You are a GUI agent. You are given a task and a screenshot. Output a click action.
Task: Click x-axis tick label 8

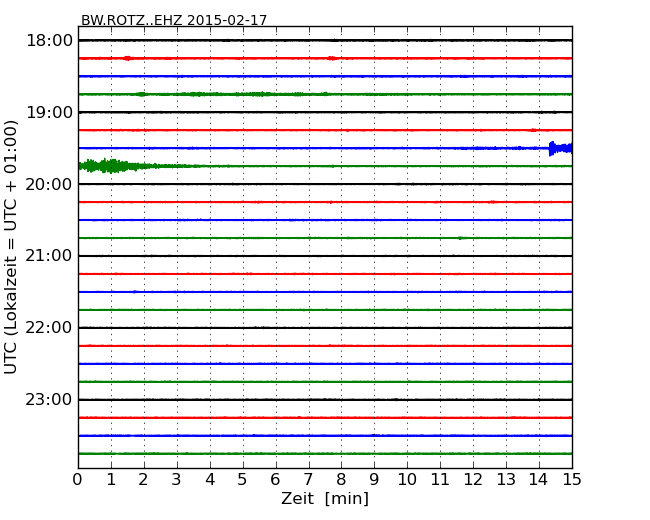(341, 480)
